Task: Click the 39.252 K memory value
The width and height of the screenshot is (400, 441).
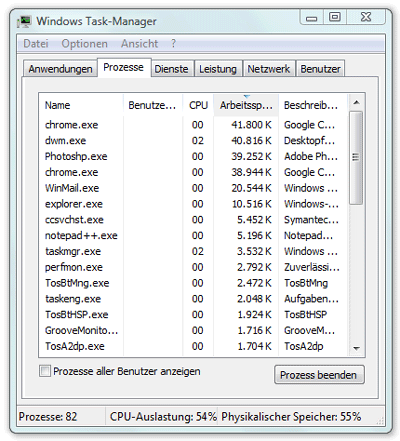Action: (x=252, y=156)
